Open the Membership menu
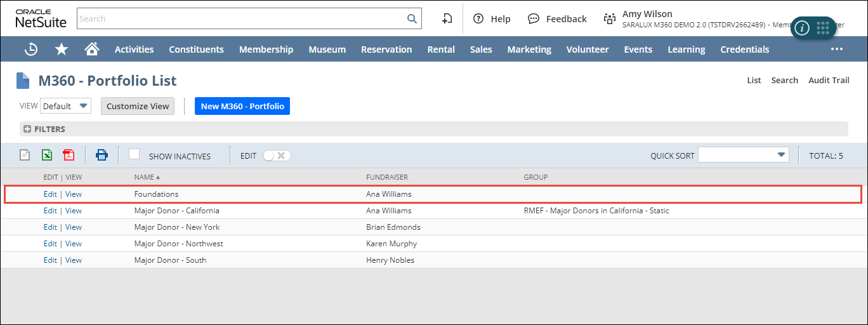Viewport: 868px width, 325px height. pos(266,50)
